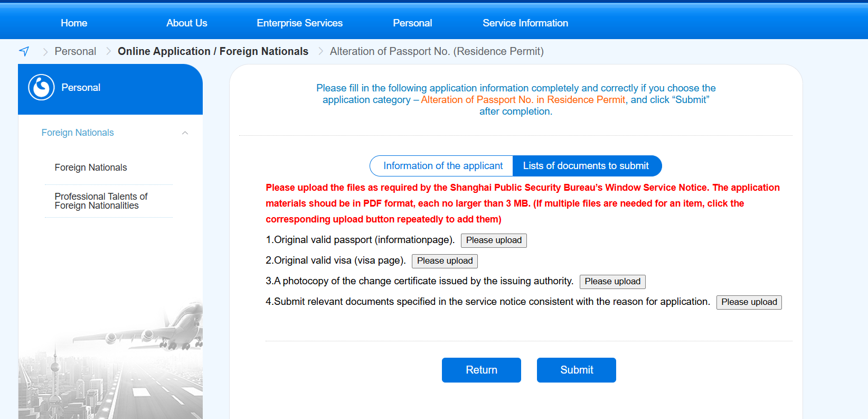The image size is (868, 419).
Task: Click the Foreign Nationals sidebar section heading
Action: [x=78, y=133]
